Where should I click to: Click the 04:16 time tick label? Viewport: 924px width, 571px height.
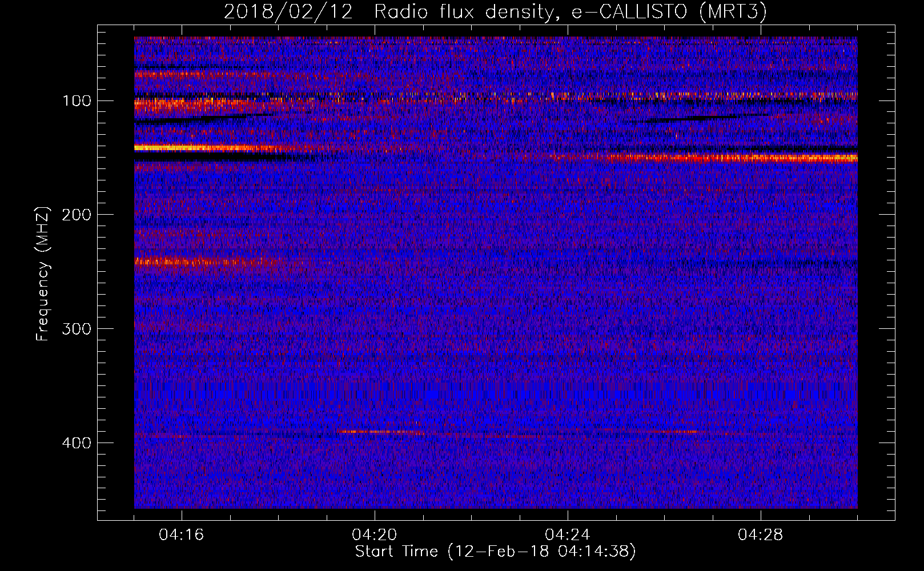[x=182, y=535]
